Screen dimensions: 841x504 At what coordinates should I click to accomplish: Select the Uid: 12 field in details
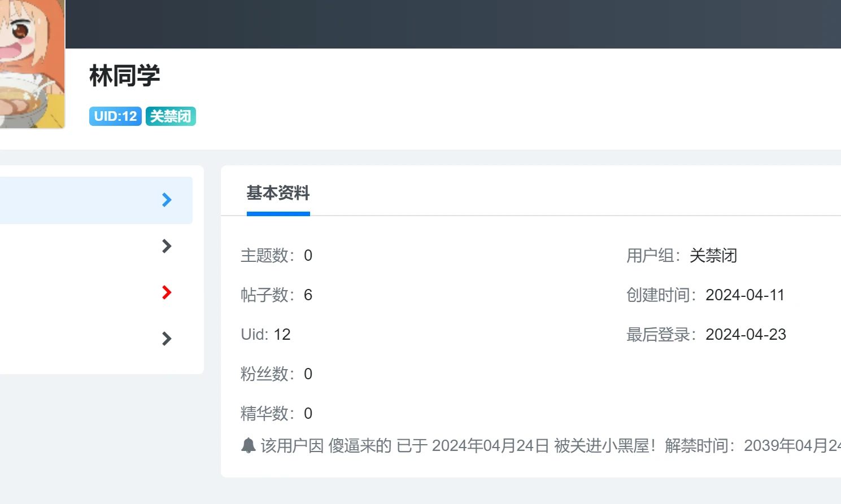(x=265, y=335)
